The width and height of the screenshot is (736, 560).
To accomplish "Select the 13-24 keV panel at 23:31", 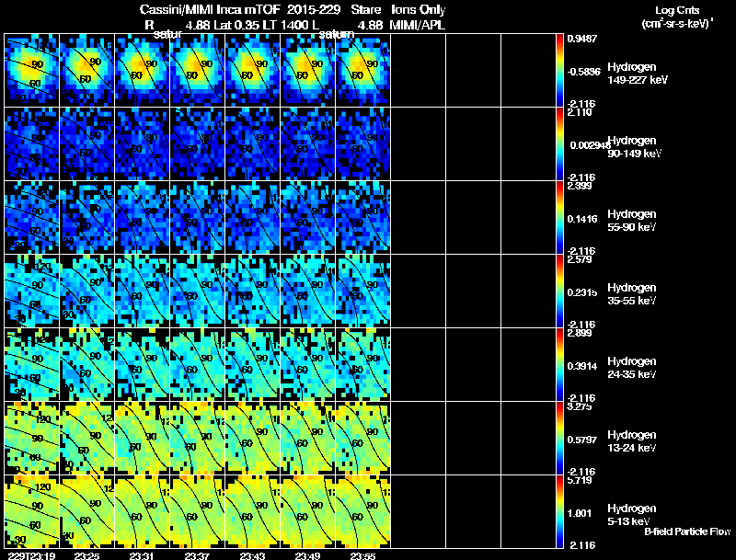I will click(x=143, y=439).
